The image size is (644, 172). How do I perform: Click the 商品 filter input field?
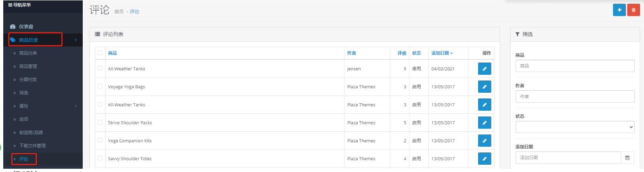[x=575, y=66]
